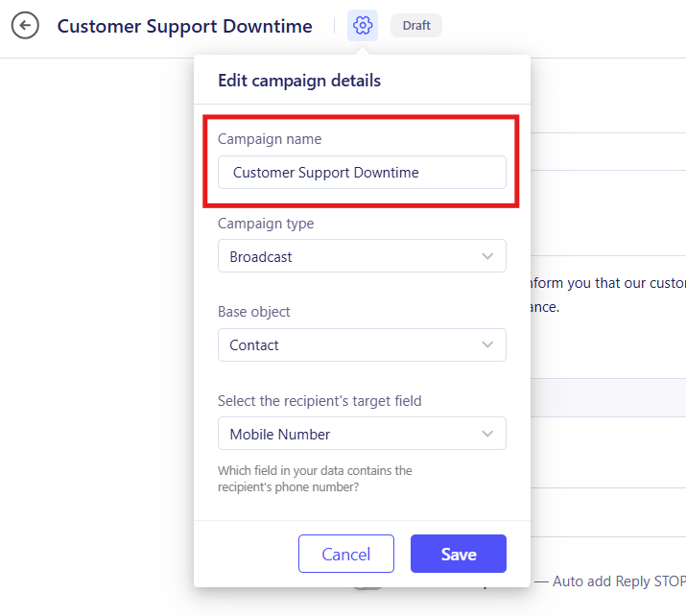The height and width of the screenshot is (616, 686).
Task: Click the 'Campaign type' label
Action: [266, 224]
